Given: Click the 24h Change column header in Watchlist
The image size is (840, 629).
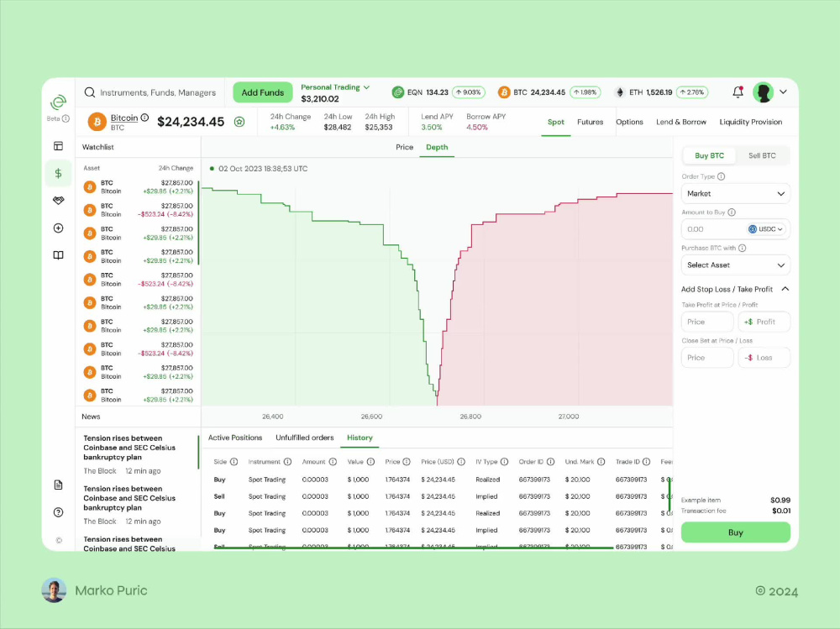Looking at the screenshot, I should 176,168.
